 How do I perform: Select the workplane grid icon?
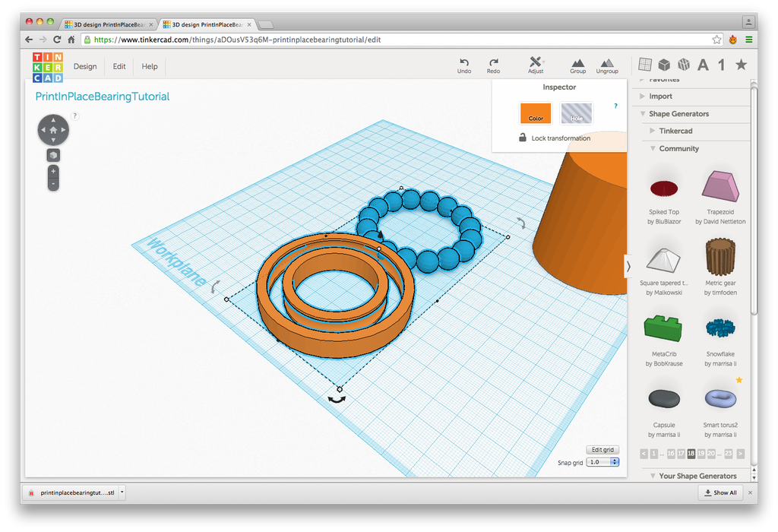645,64
